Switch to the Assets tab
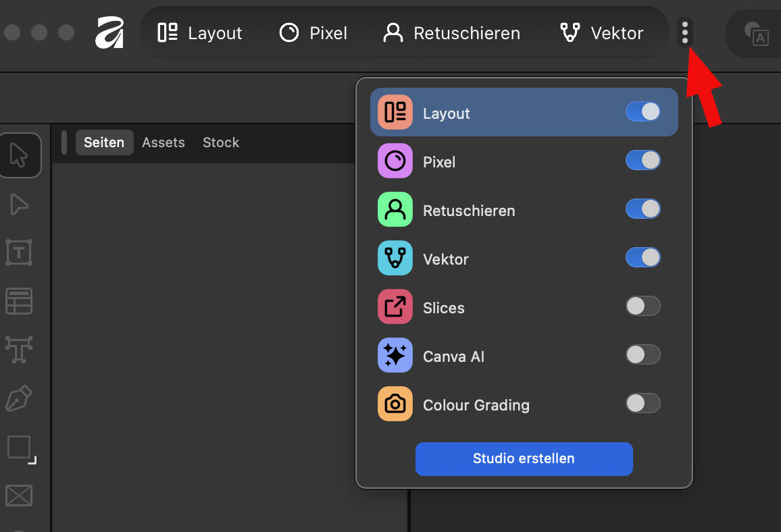781x532 pixels. point(163,142)
